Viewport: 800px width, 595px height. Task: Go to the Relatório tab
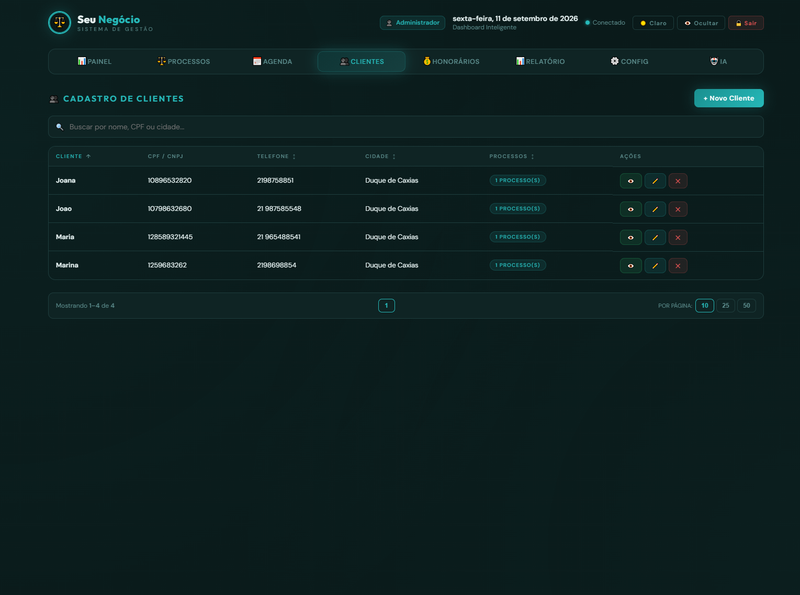pos(540,61)
